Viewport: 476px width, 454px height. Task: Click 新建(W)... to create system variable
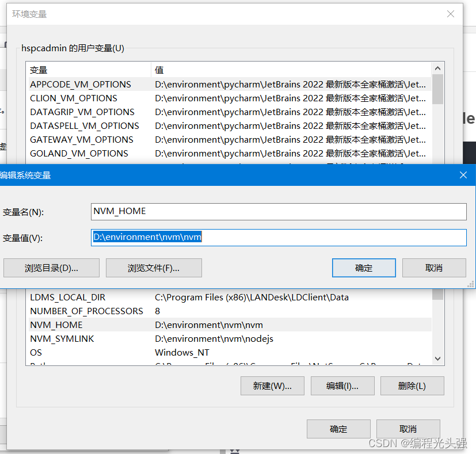(272, 386)
